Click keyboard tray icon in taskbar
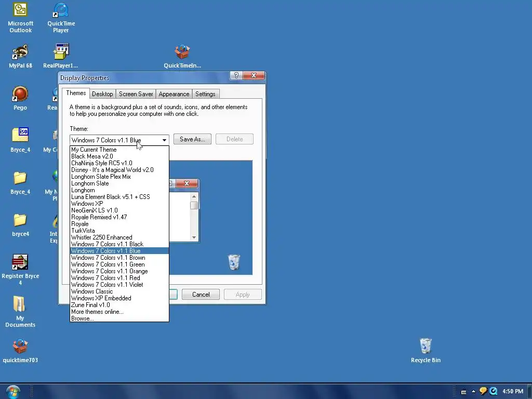The height and width of the screenshot is (399, 532). pyautogui.click(x=463, y=392)
